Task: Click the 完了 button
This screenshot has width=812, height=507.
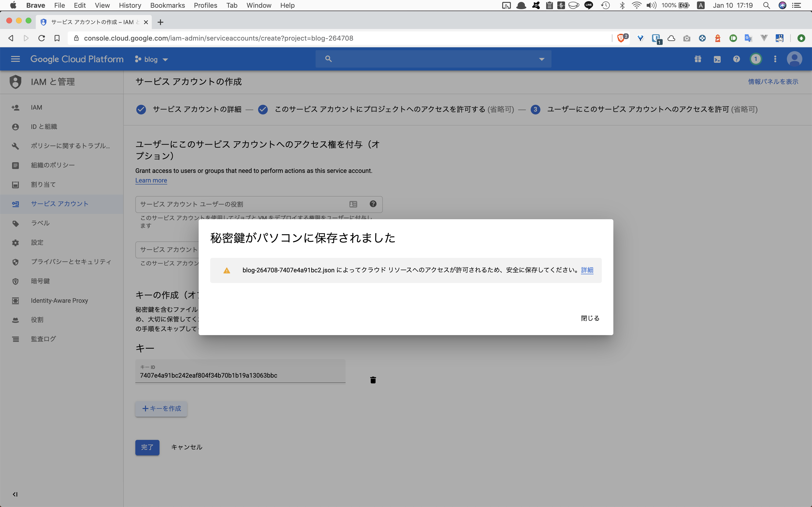Action: (x=147, y=447)
